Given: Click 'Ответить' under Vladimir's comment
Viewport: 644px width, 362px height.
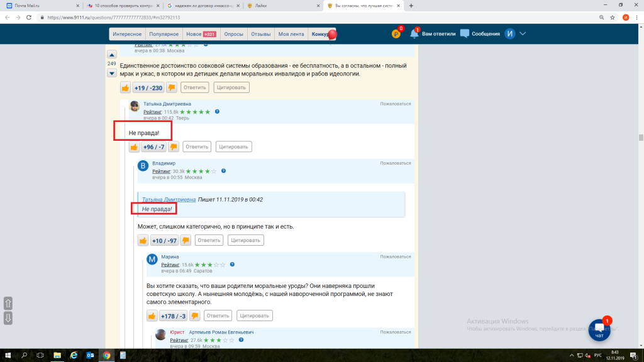Looking at the screenshot, I should click(x=209, y=240).
